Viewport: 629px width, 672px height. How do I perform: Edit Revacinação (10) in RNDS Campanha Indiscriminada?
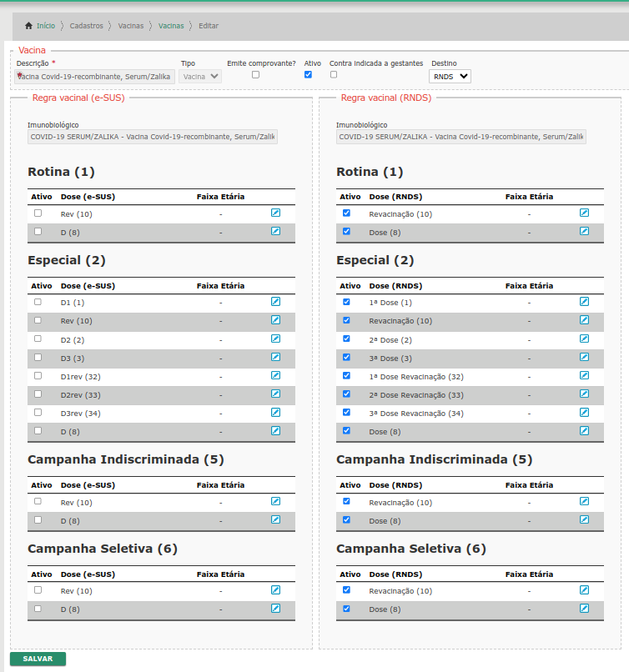tap(585, 501)
